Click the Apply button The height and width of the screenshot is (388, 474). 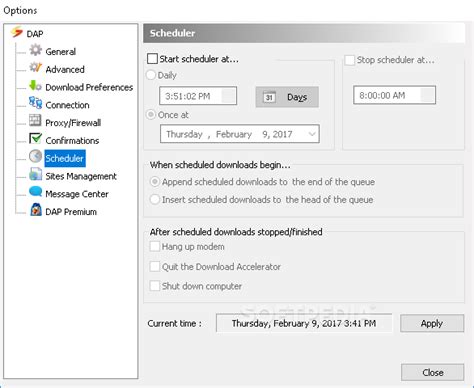(x=432, y=323)
